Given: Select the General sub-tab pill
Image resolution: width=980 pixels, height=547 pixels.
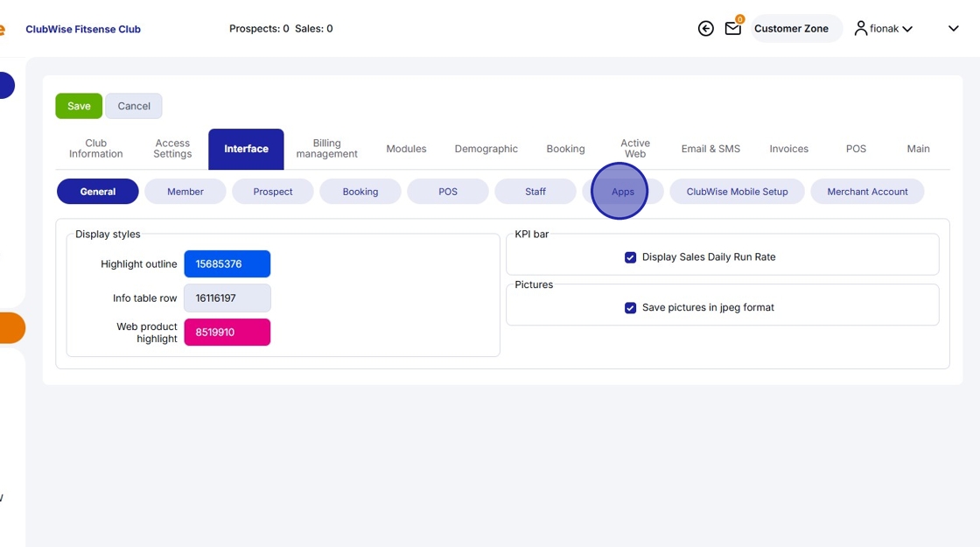Looking at the screenshot, I should 97,192.
